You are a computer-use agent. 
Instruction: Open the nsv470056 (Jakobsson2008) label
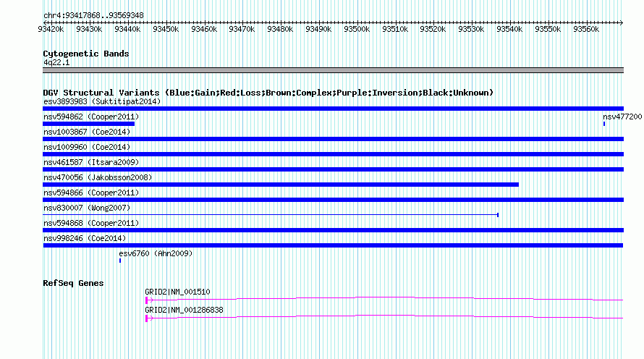tap(98, 177)
